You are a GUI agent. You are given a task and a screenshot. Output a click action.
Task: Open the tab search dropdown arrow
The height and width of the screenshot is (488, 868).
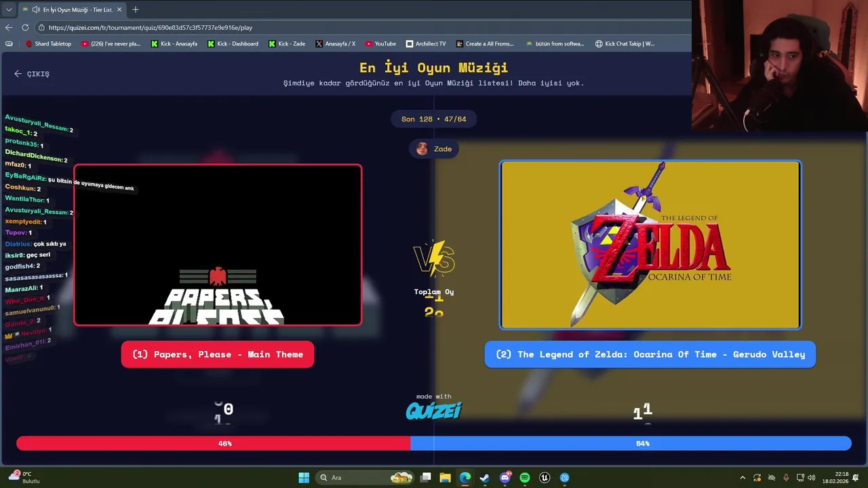coord(9,9)
